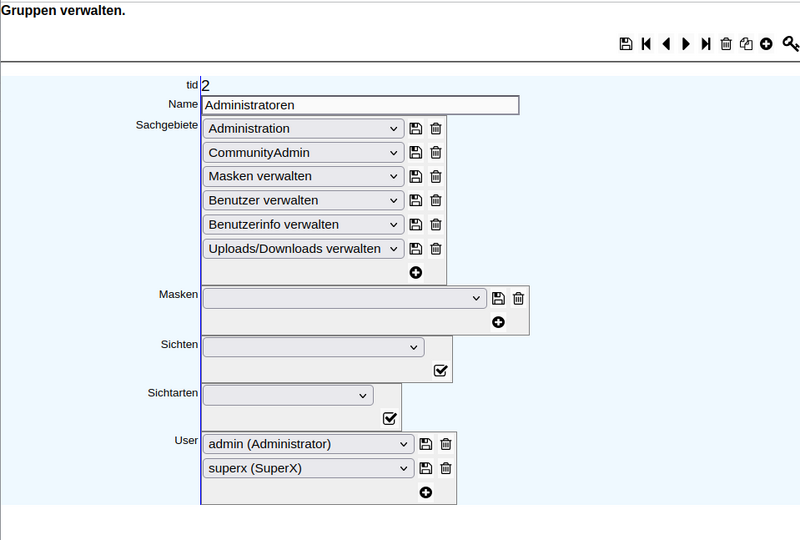Toggle the checkbox under Sichten

coord(441,371)
